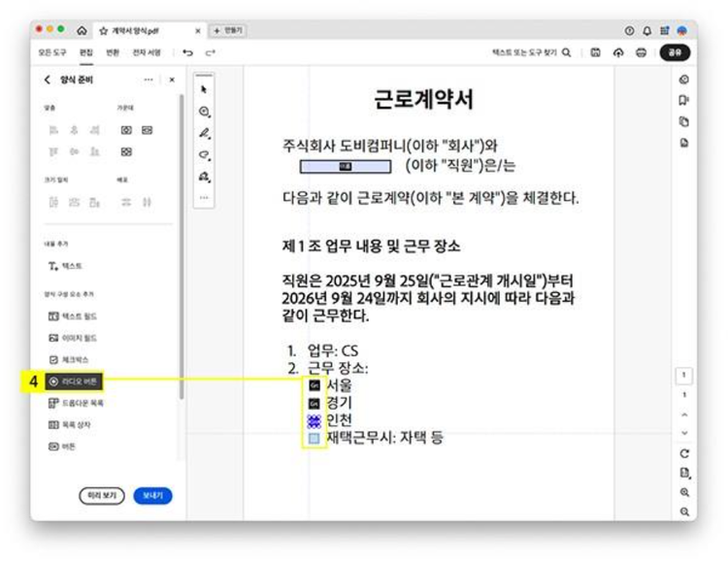Click the left panel vertical scrollbar

(x=182, y=247)
